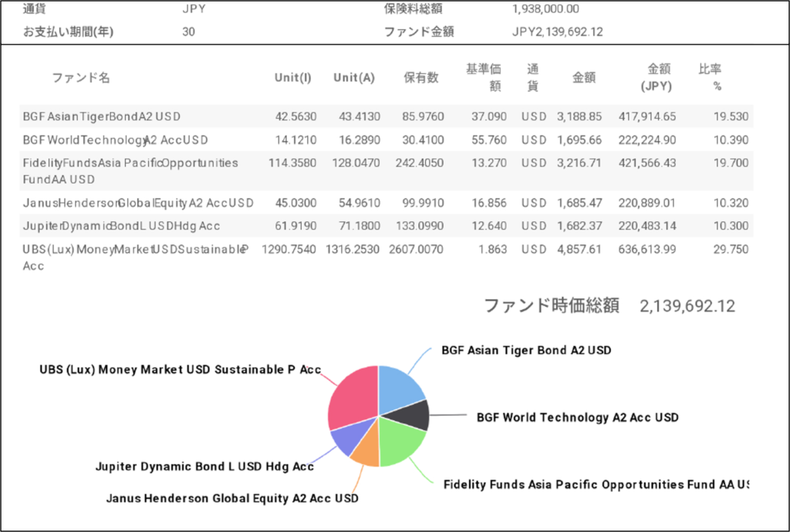
Task: Select Fidelity Funds Asia Pacific Opportunities row name
Action: point(130,171)
